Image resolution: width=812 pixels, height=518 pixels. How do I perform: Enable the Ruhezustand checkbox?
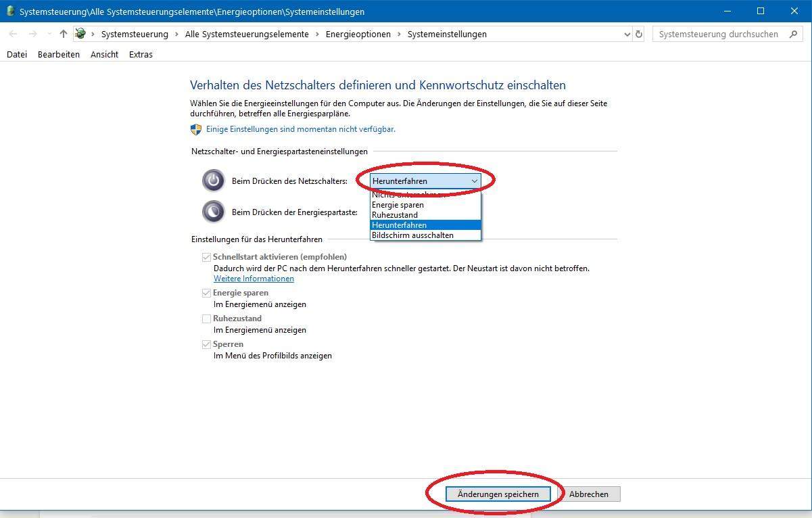tap(206, 319)
